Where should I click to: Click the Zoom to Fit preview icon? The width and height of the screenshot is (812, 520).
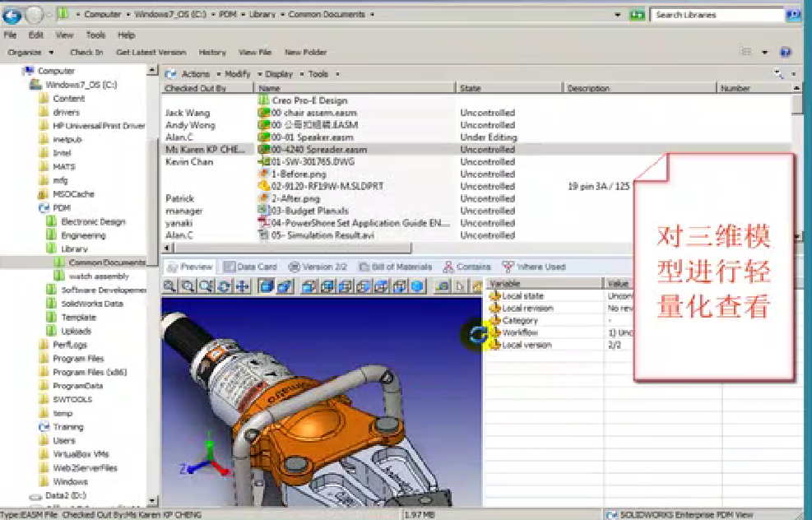tap(169, 286)
